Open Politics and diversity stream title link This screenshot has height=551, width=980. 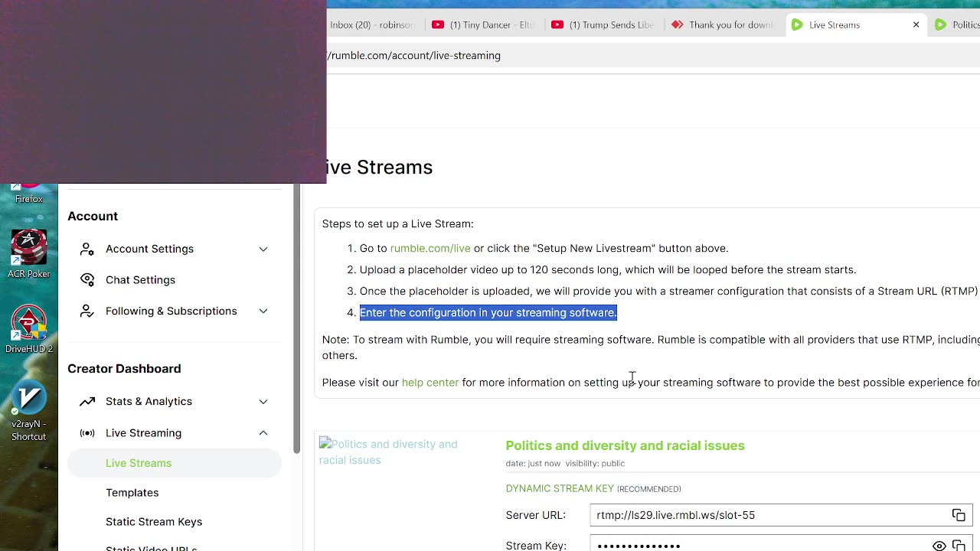625,445
